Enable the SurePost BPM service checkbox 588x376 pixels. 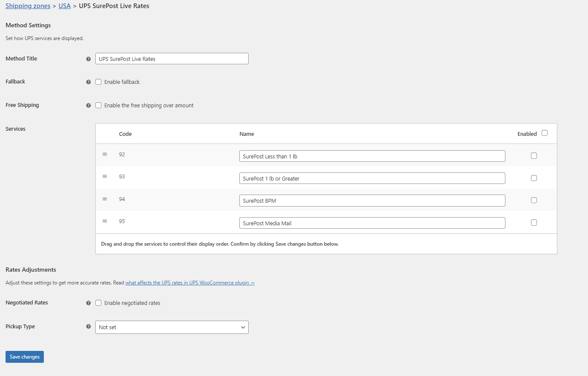pos(534,200)
